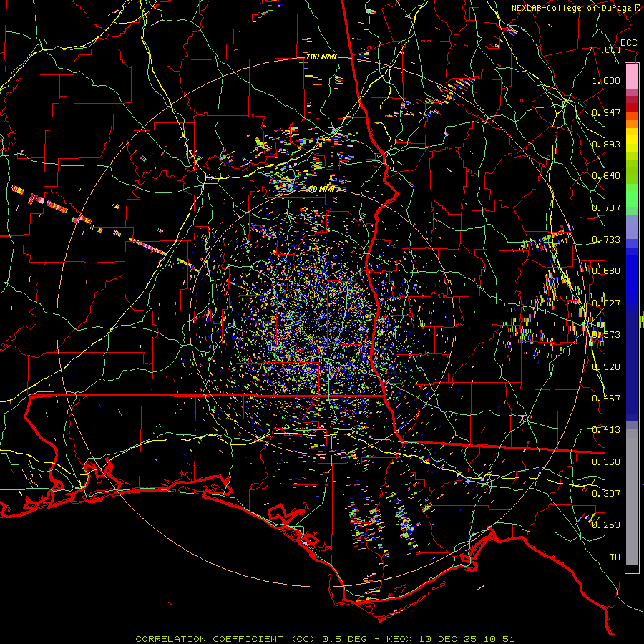Pick the pink segment of the color bar
644x644 pixels.
click(x=632, y=76)
